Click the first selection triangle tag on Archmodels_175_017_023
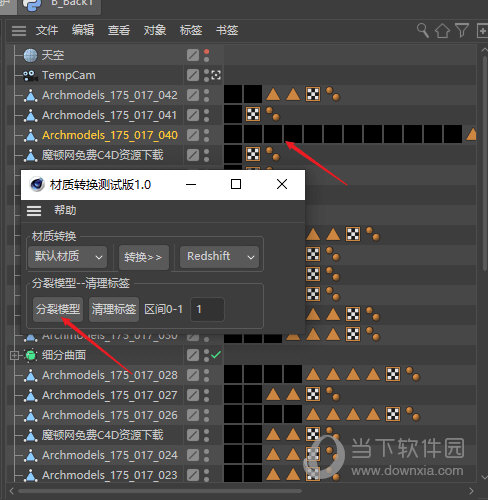488x500 pixels. coord(273,475)
